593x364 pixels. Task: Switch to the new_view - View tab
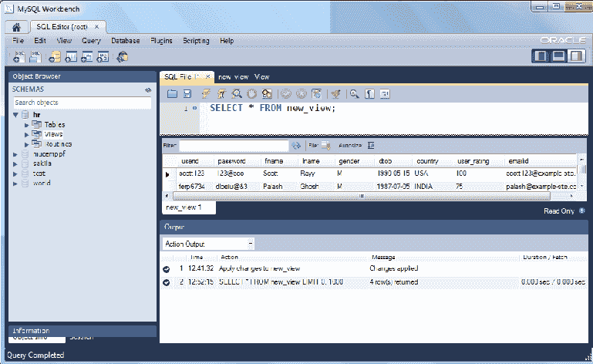click(244, 77)
